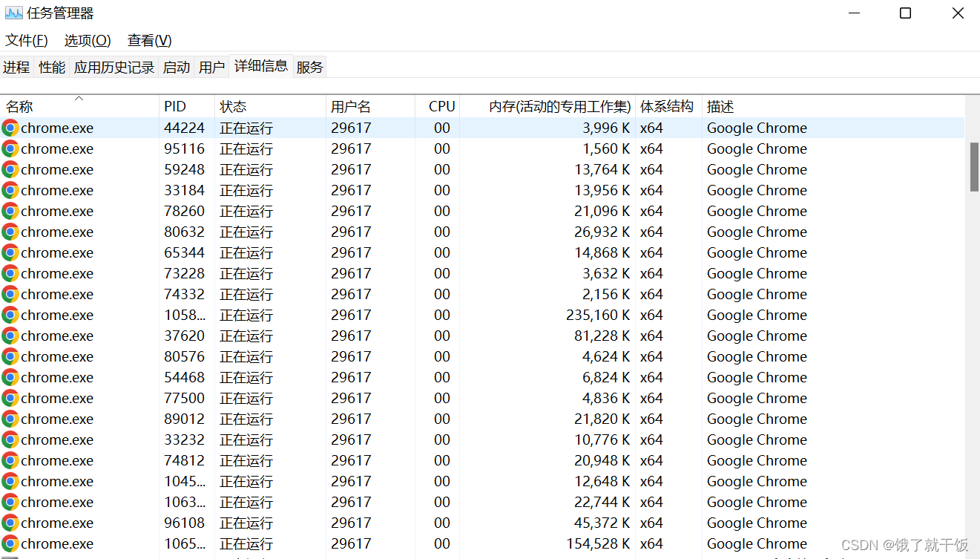Click the Chrome icon in row PID 74332

(x=10, y=294)
